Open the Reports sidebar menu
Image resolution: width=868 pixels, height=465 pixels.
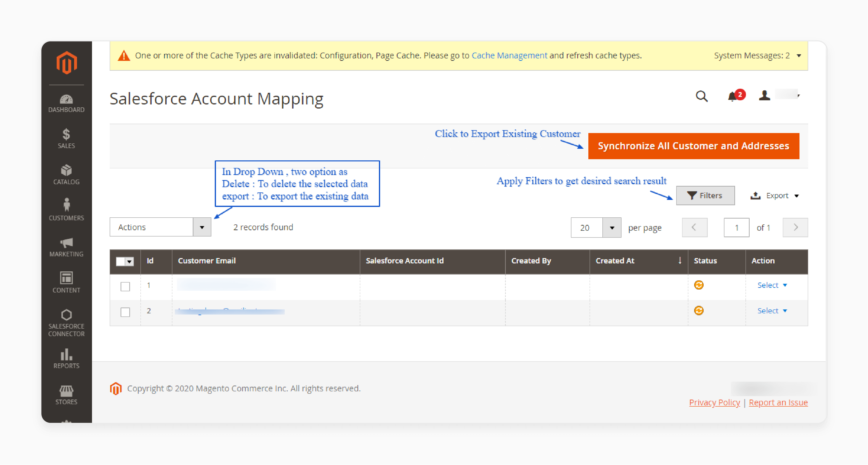66,359
